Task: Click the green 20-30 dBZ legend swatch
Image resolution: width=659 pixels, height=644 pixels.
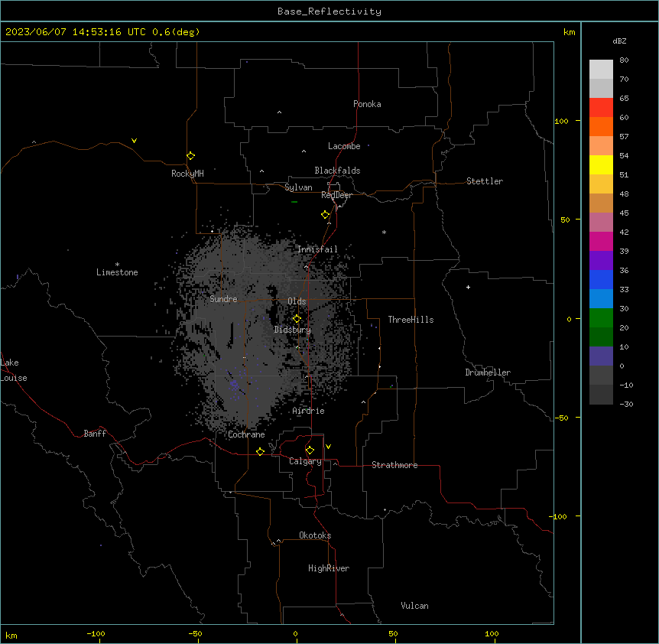Action: [x=601, y=318]
